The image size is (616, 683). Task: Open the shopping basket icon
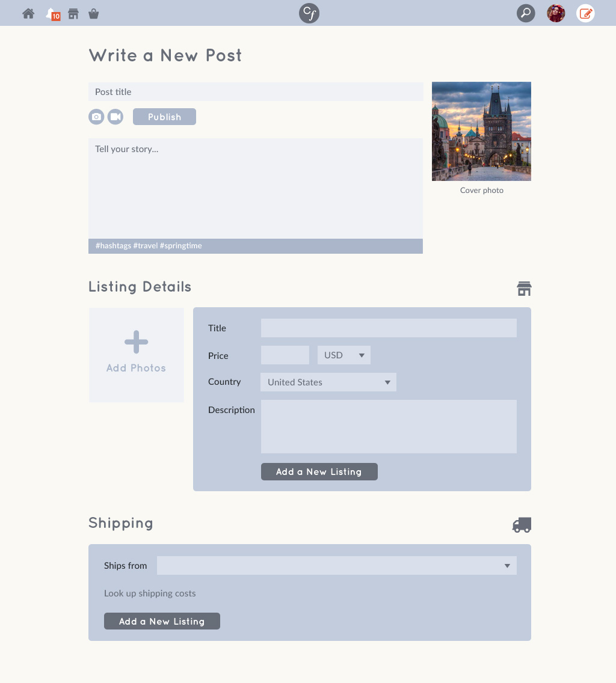coord(93,13)
